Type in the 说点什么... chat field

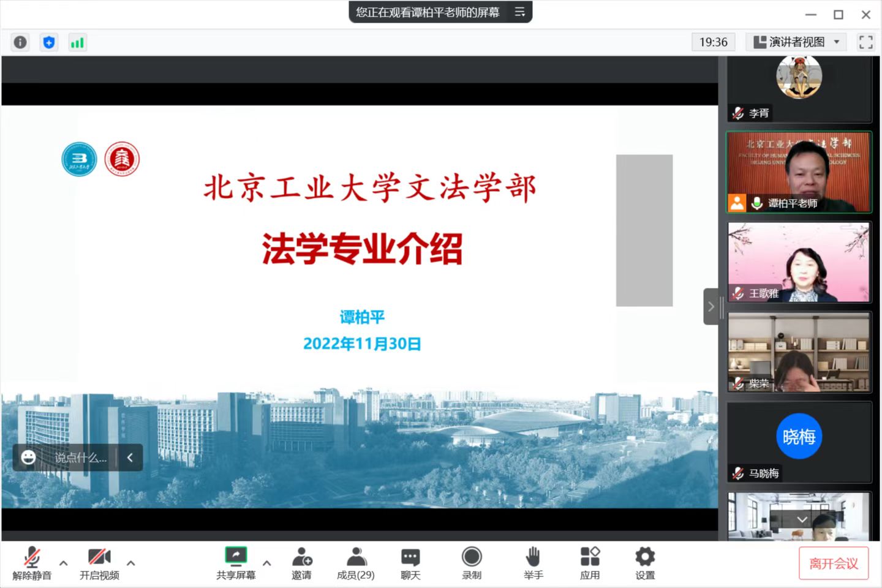(x=80, y=458)
